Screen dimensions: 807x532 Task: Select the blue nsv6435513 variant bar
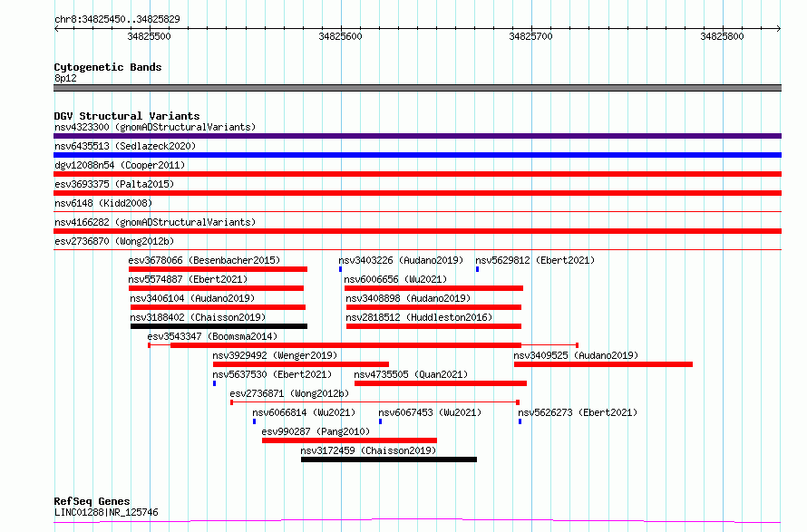(417, 155)
